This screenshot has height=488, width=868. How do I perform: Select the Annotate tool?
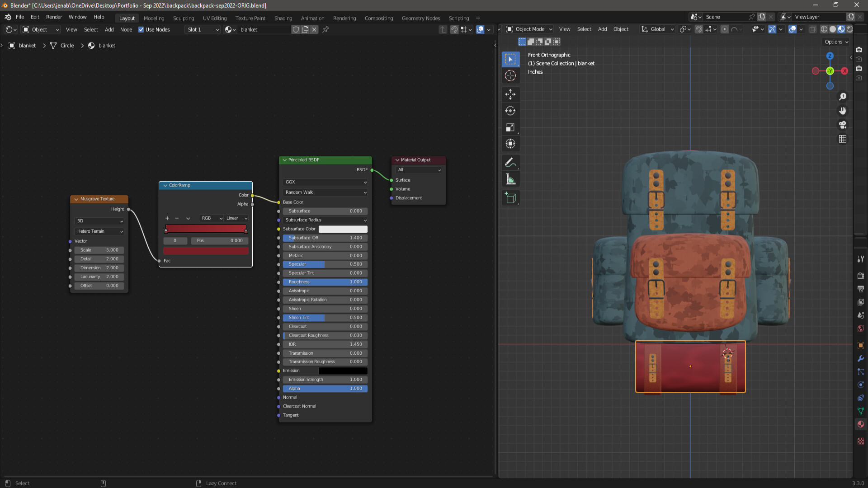(510, 162)
